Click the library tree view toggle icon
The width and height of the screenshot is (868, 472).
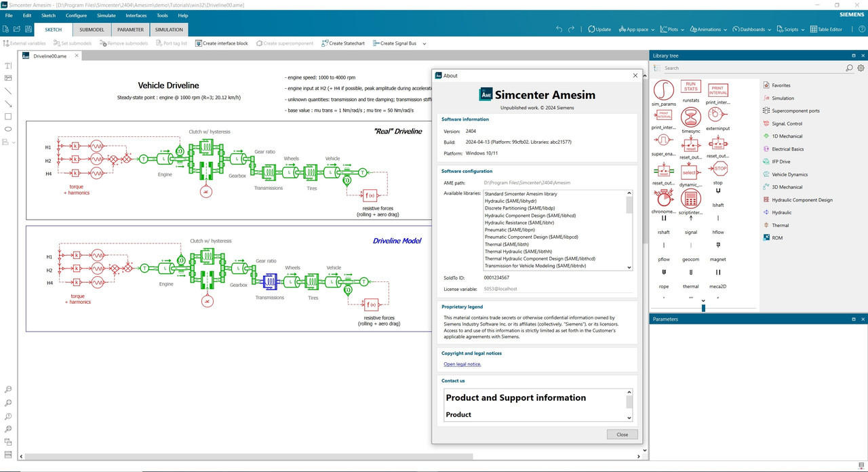tap(656, 68)
